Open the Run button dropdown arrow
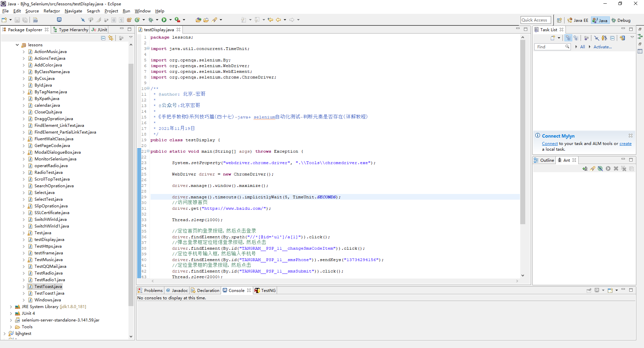This screenshot has height=348, width=644. pyautogui.click(x=170, y=20)
